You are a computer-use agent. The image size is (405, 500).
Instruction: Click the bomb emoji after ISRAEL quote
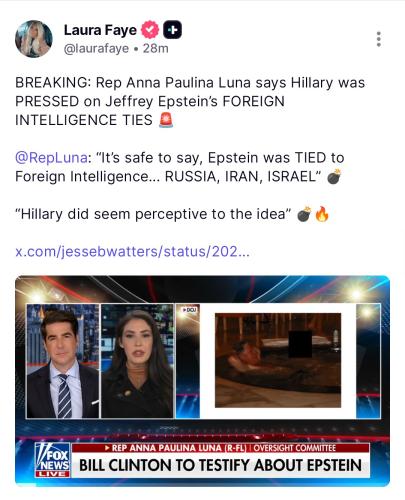pyautogui.click(x=334, y=176)
